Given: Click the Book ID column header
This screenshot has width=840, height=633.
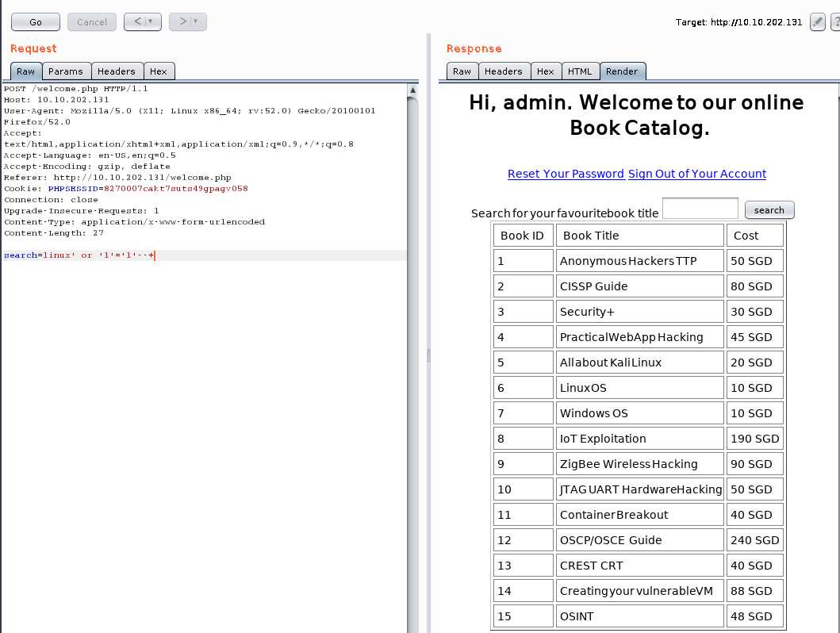Looking at the screenshot, I should pyautogui.click(x=523, y=236).
